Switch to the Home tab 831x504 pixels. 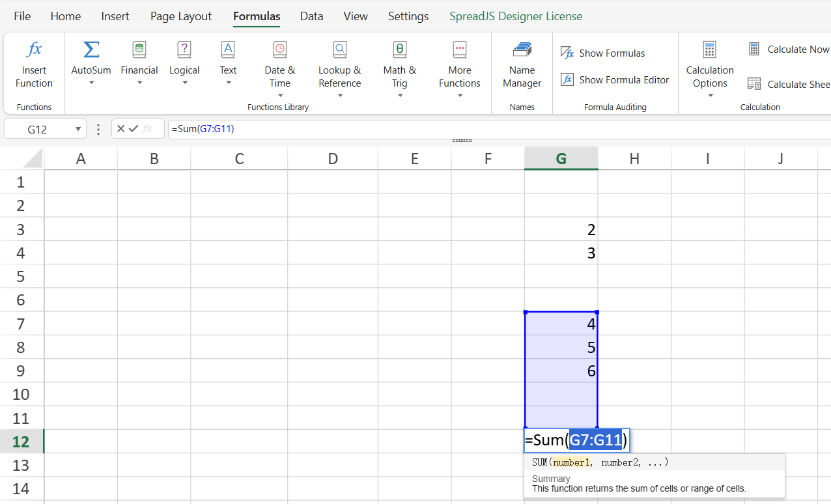[x=66, y=16]
